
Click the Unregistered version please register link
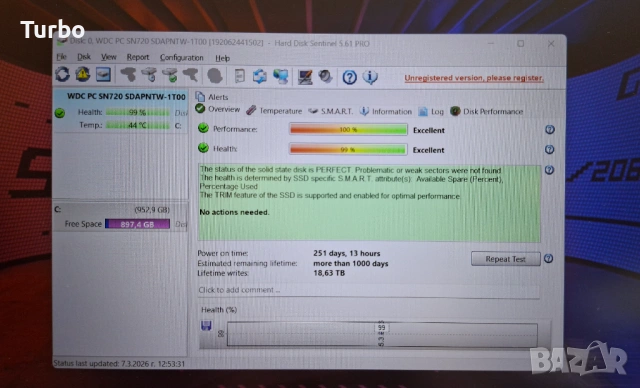(474, 78)
